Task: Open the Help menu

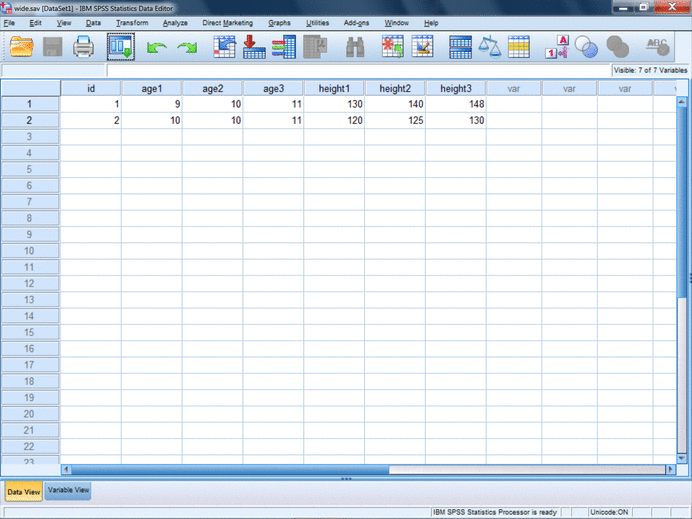Action: coord(431,23)
